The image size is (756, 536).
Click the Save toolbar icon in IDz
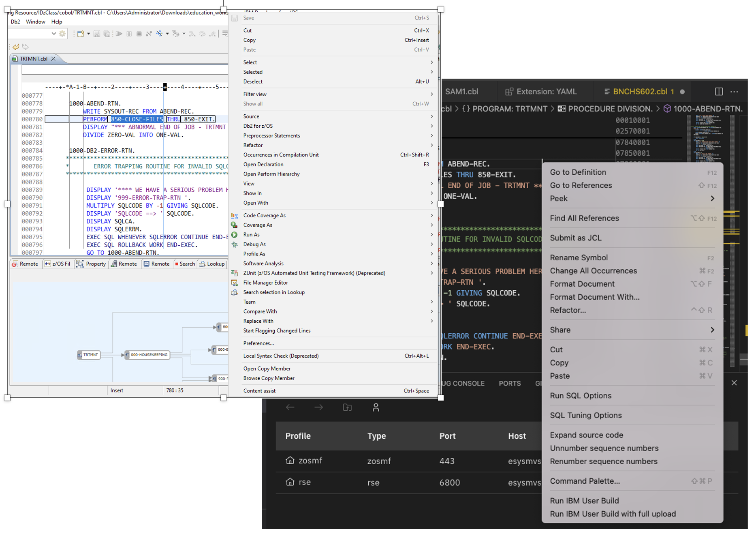coord(96,34)
